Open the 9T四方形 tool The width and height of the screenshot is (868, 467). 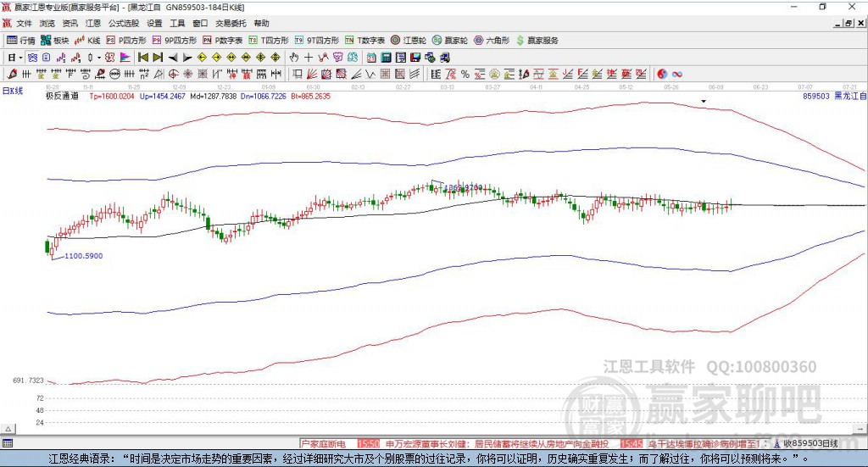click(317, 41)
